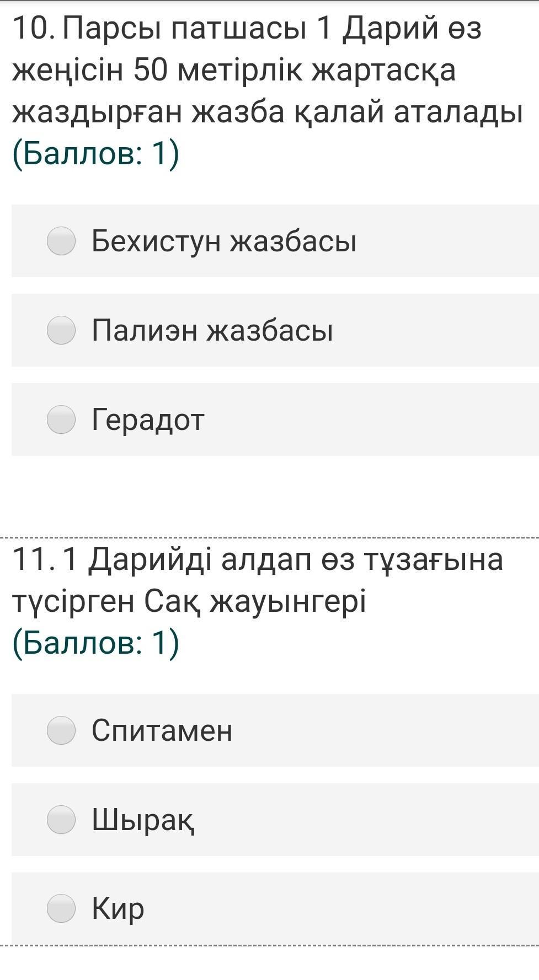
Task: Click "(Баллов: 1)" under question 11
Action: [x=96, y=643]
